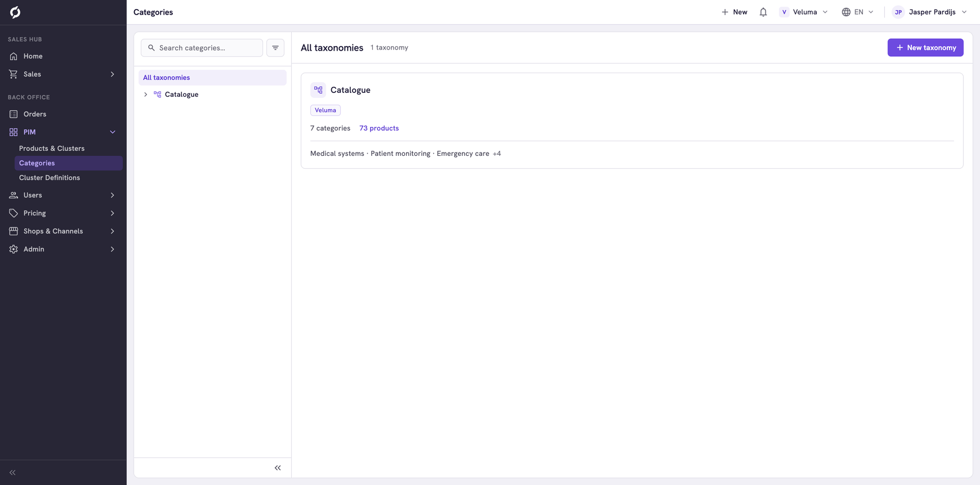Click the Users people icon
The height and width of the screenshot is (485, 980).
click(14, 195)
